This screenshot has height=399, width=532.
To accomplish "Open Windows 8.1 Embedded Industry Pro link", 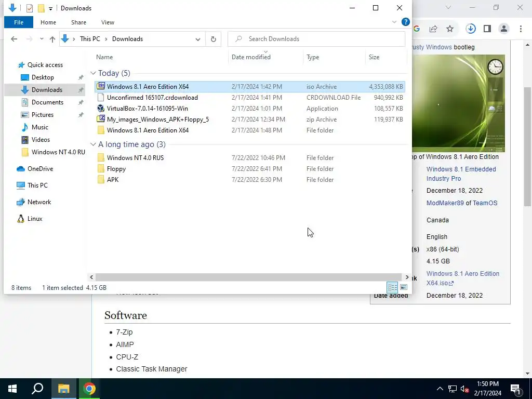I will tap(461, 174).
